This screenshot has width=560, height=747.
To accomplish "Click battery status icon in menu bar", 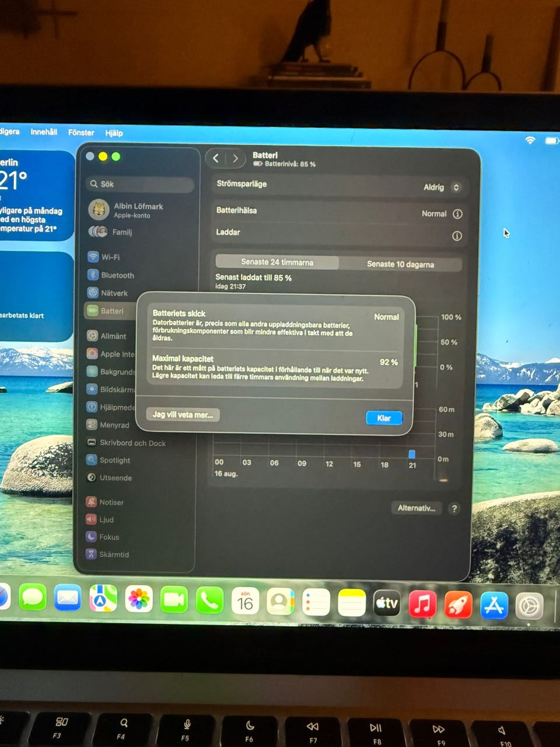I will coord(551,141).
